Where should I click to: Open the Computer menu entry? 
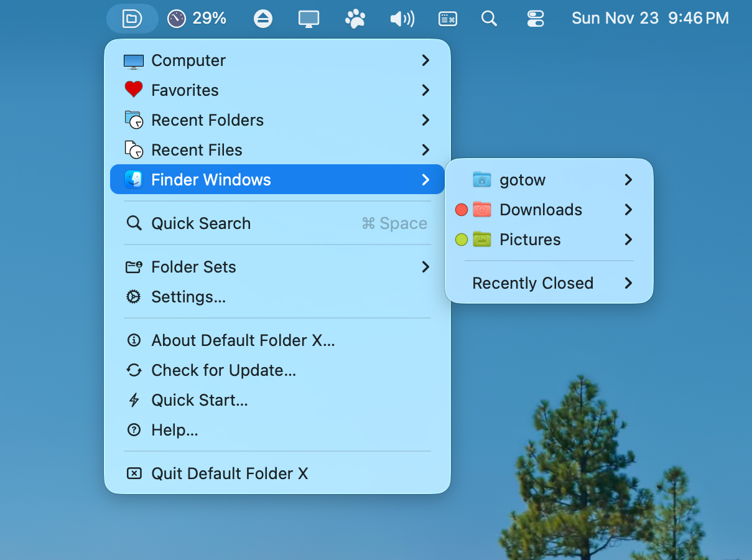[277, 60]
